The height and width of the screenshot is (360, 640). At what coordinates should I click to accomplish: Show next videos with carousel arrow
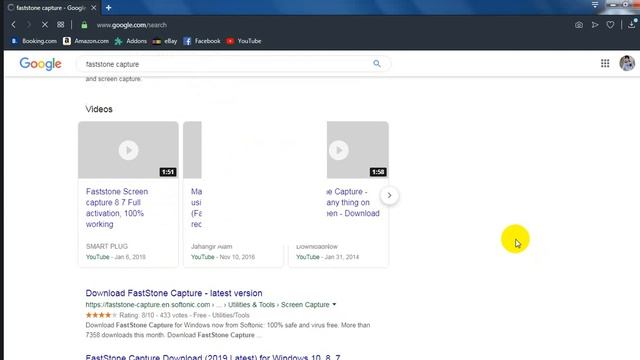pos(389,196)
